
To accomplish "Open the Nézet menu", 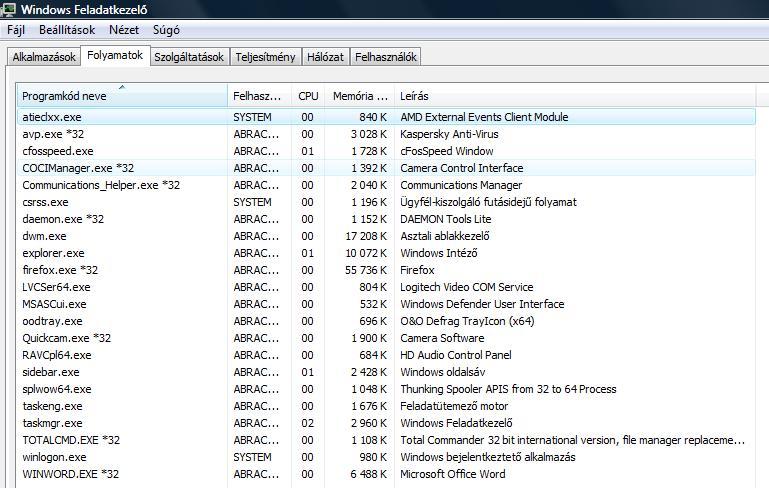I will tap(124, 30).
